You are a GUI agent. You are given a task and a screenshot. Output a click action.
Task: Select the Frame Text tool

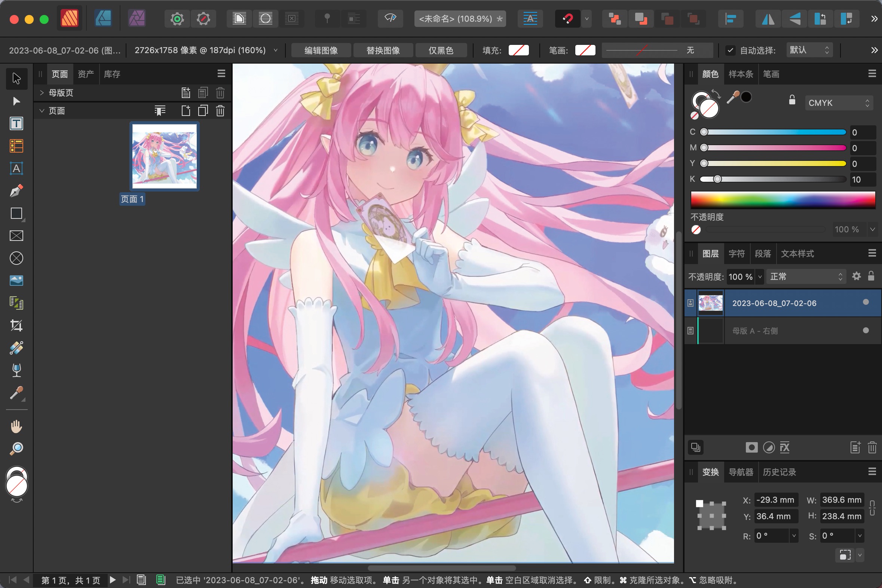pos(16,124)
